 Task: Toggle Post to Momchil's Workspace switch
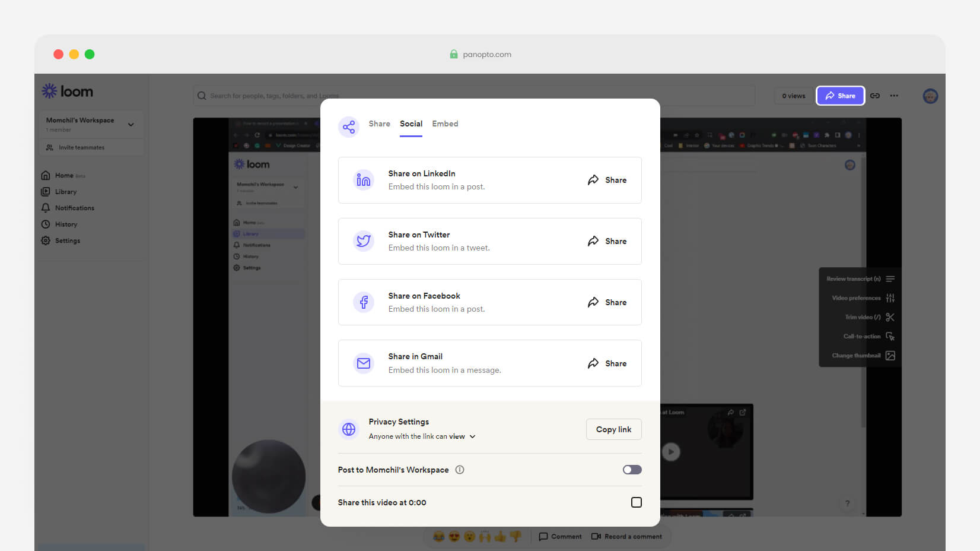(632, 470)
